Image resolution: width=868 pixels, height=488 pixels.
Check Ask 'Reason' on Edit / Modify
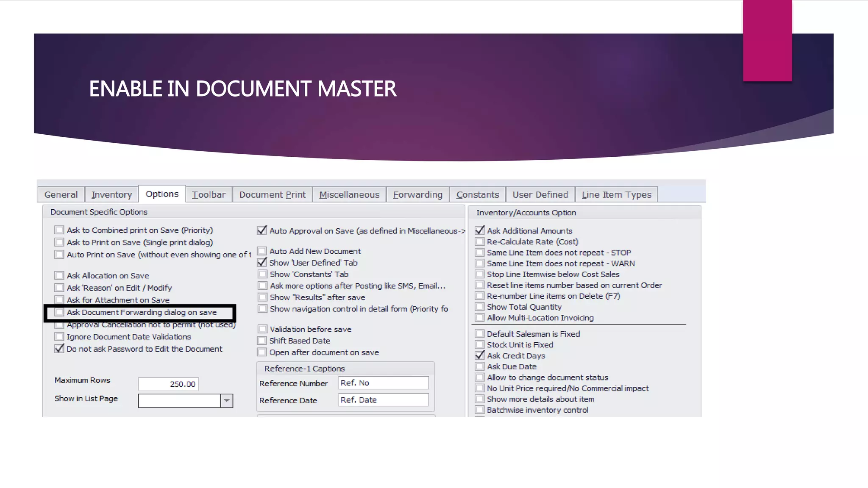[59, 288]
